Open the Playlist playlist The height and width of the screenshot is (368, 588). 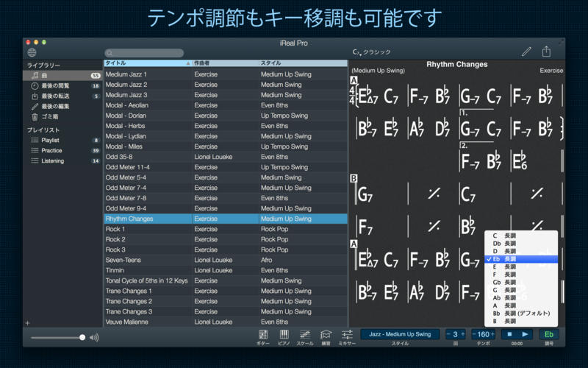coord(62,140)
